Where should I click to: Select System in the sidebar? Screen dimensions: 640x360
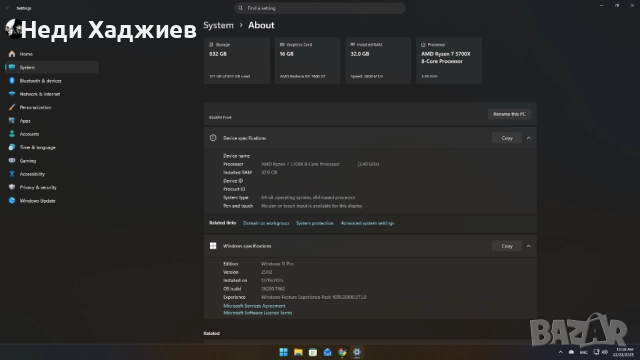click(52, 67)
